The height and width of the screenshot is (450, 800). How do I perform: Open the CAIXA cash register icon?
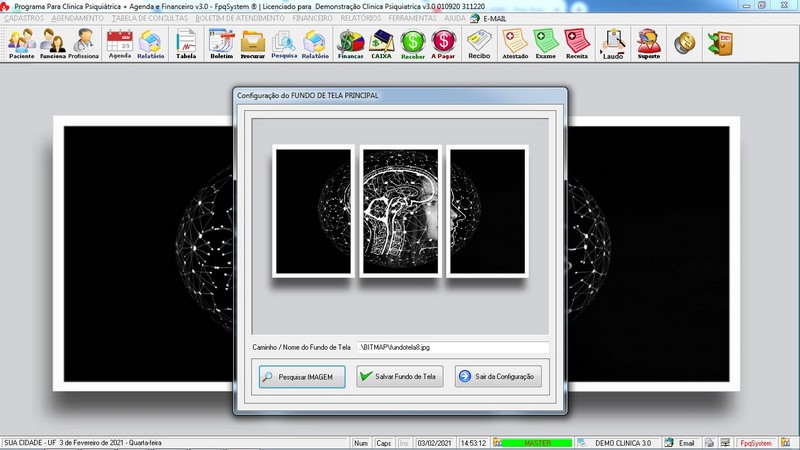(x=382, y=44)
